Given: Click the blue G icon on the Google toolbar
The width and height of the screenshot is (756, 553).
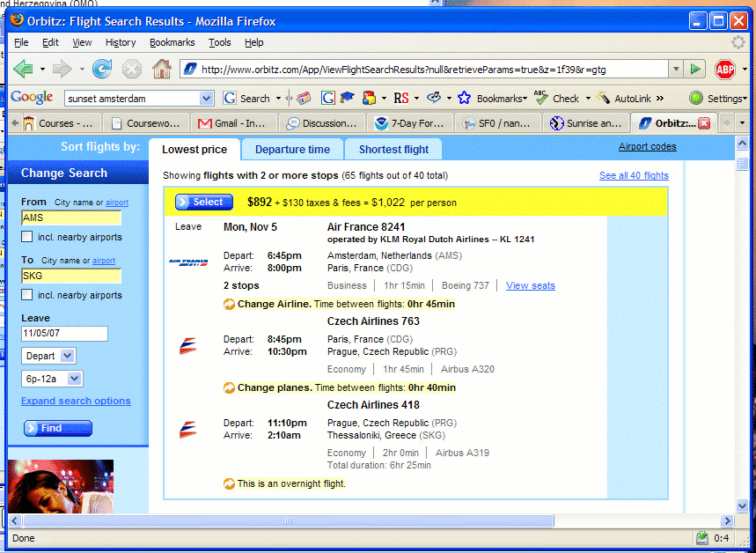Looking at the screenshot, I should [328, 99].
